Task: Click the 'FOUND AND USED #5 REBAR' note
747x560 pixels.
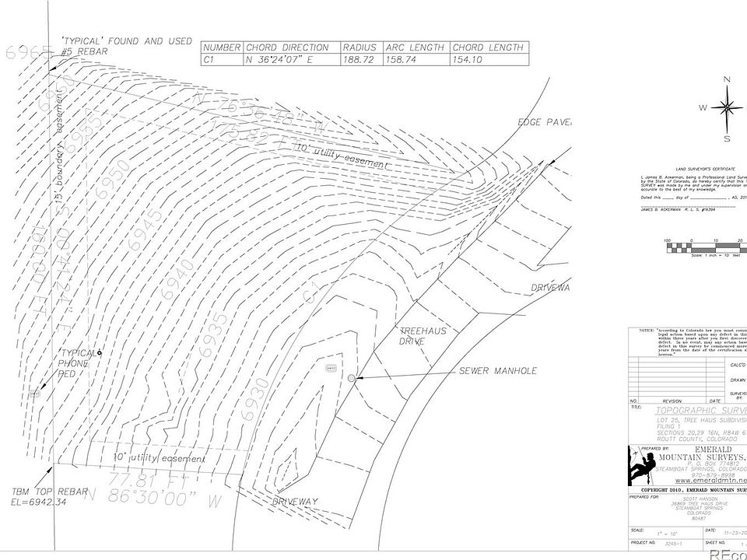Action: [x=127, y=46]
